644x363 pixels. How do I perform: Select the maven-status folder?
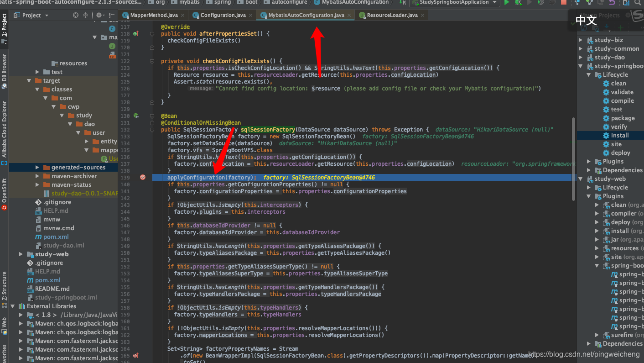point(68,185)
